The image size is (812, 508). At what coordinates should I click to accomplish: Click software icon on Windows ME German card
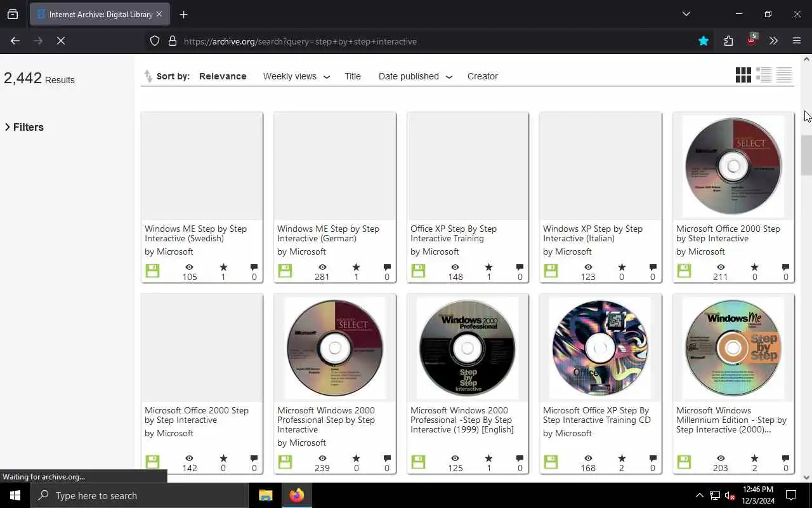(x=285, y=271)
